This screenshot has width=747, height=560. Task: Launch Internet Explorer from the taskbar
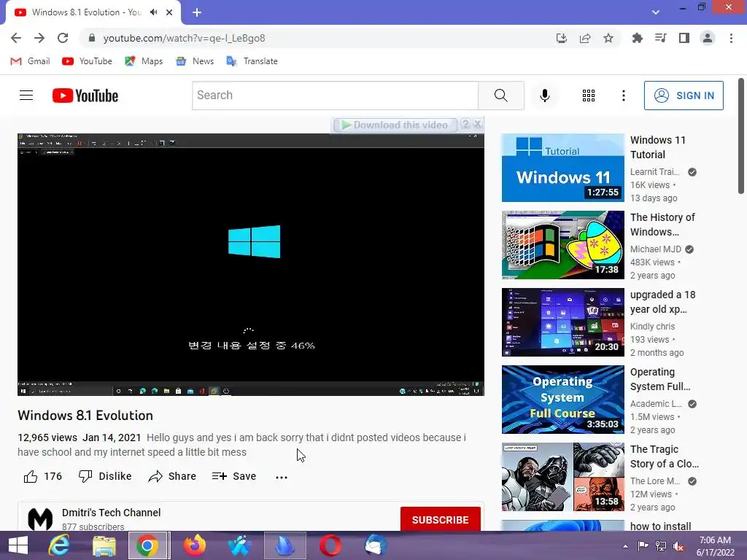pos(59,545)
